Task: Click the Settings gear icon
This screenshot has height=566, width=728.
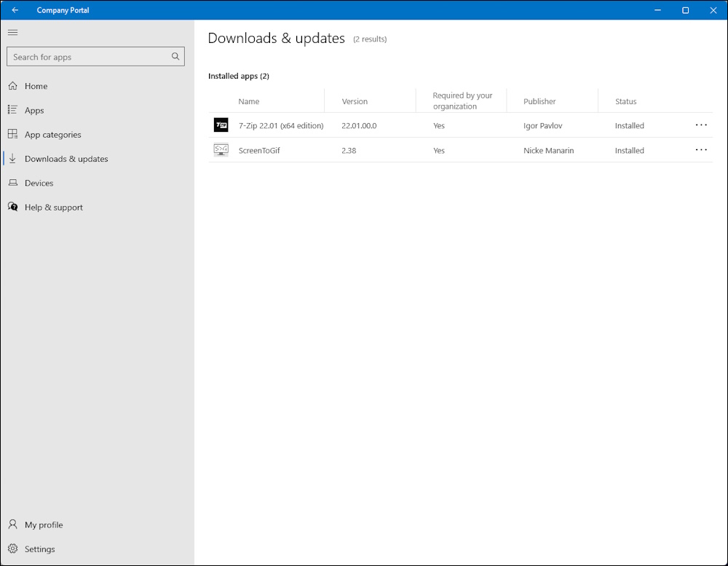Action: pos(12,549)
